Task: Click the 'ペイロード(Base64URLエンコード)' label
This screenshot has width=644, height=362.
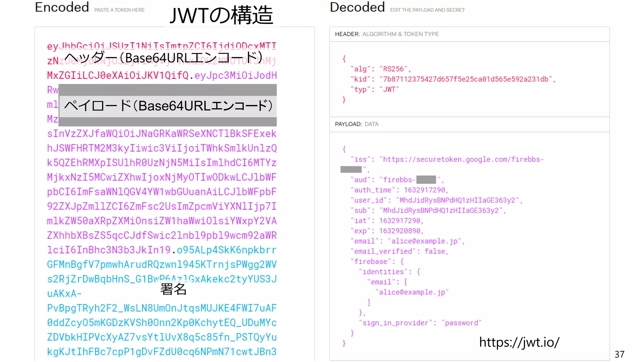Action: 168,106
